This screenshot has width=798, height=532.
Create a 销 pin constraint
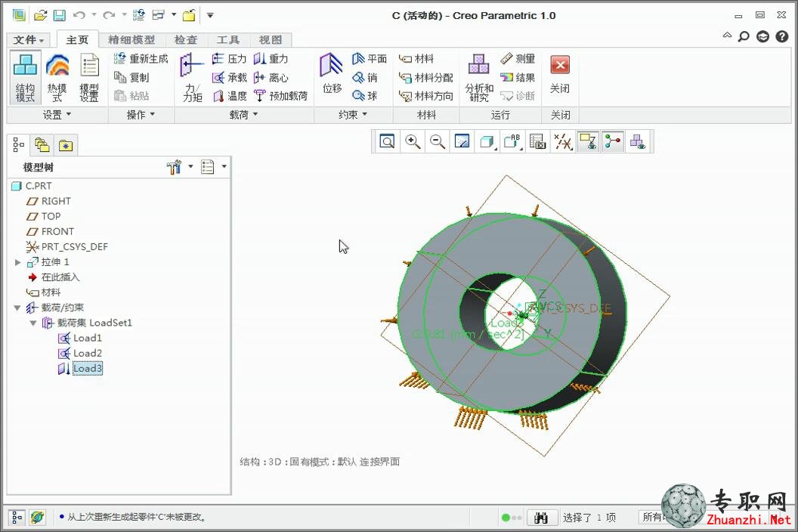pos(365,77)
